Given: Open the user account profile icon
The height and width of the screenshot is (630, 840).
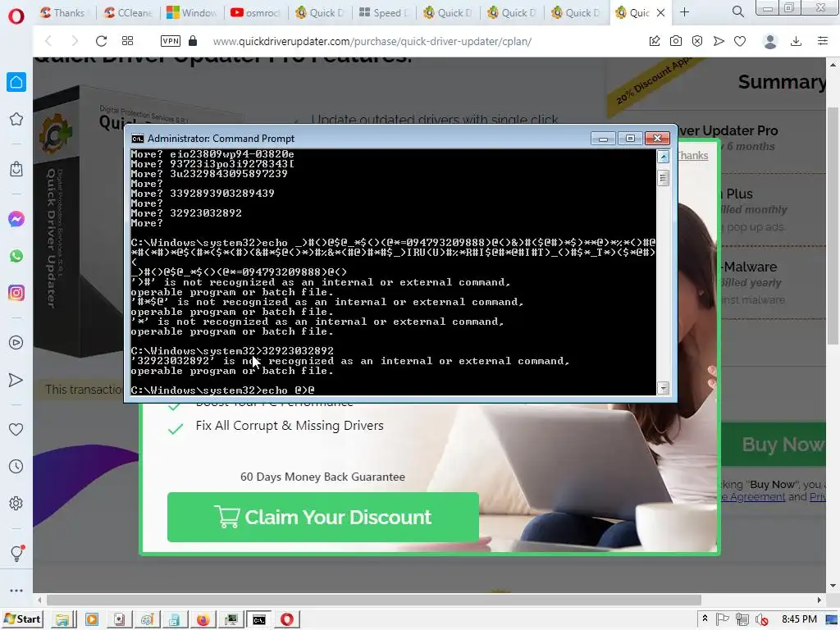Looking at the screenshot, I should click(x=770, y=41).
